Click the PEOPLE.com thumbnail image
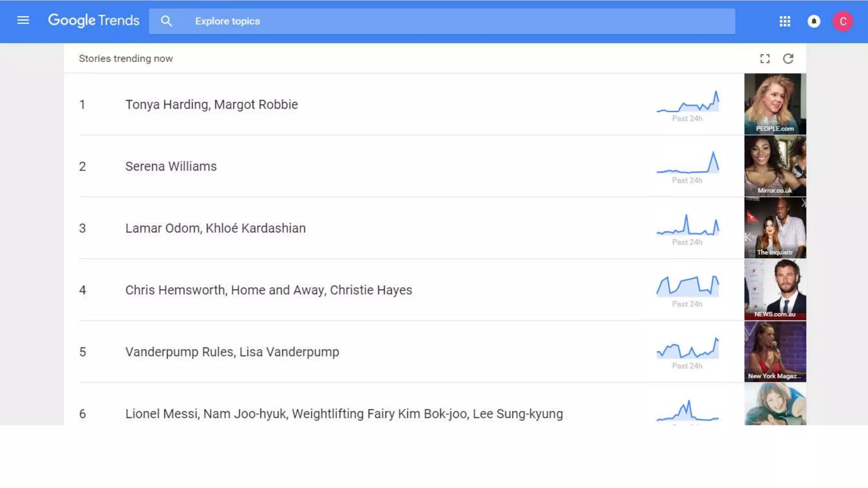This screenshot has height=488, width=868. point(775,104)
